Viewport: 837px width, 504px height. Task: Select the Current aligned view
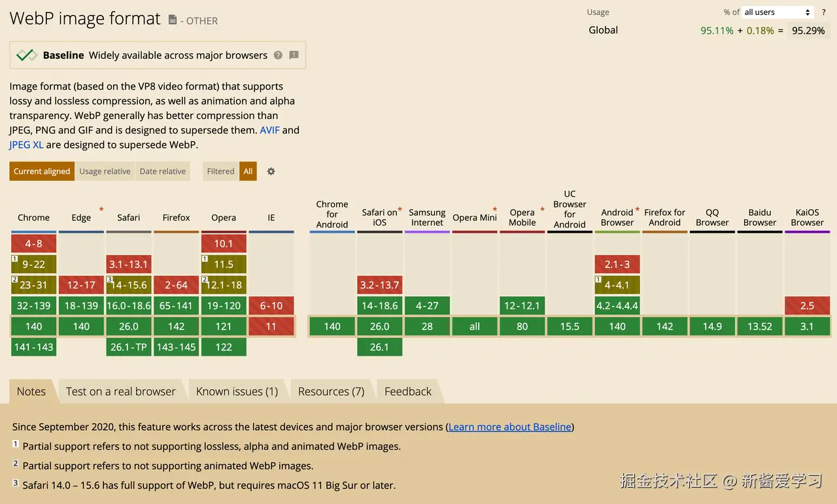point(42,171)
